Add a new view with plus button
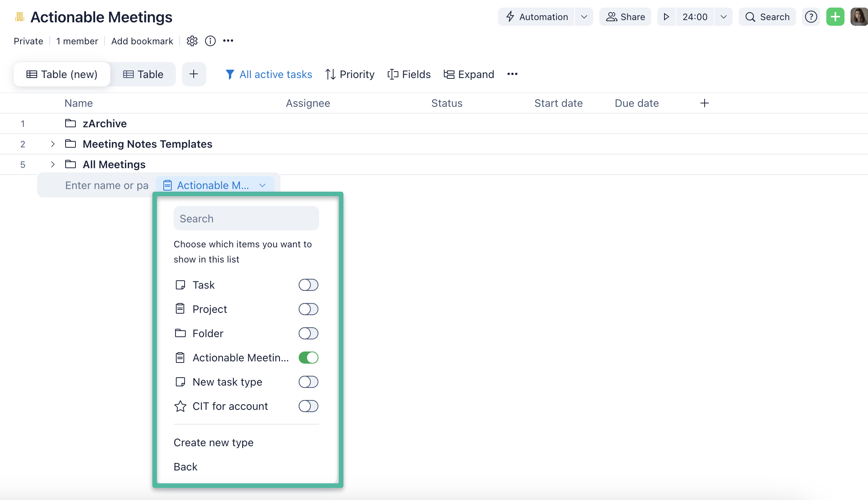This screenshot has width=868, height=500. [194, 74]
